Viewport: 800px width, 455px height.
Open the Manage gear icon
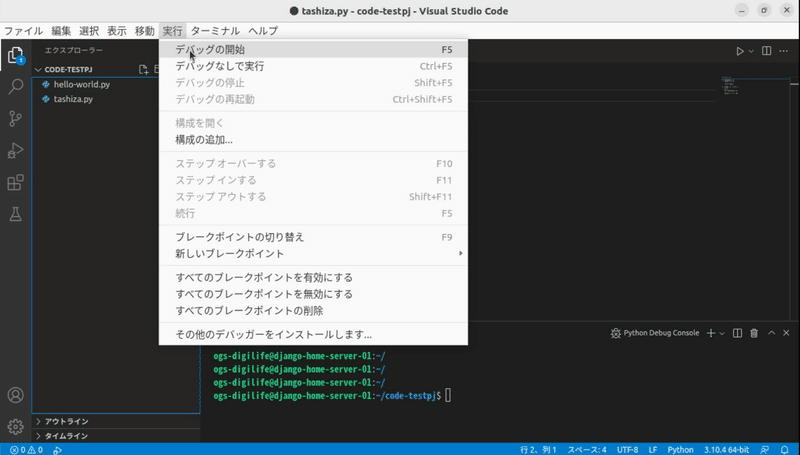(15, 426)
